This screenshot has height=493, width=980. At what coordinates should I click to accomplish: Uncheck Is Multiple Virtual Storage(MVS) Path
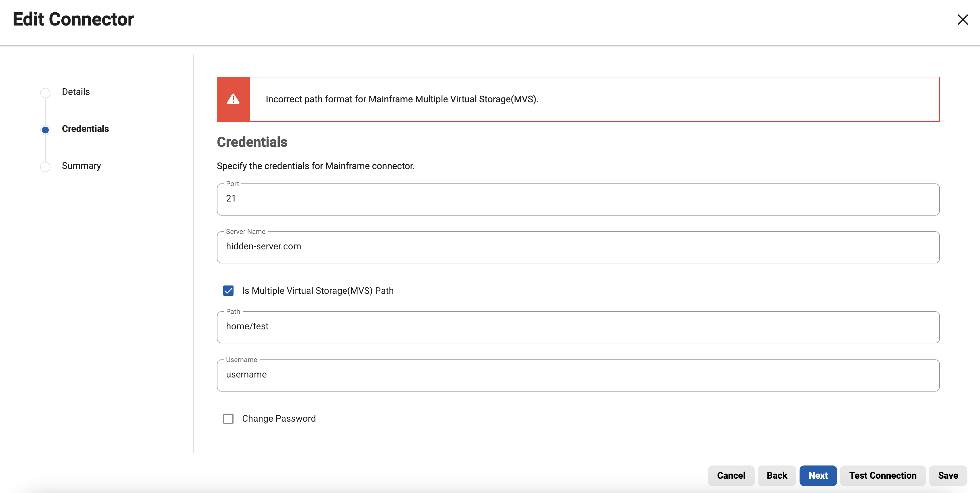[x=228, y=291]
